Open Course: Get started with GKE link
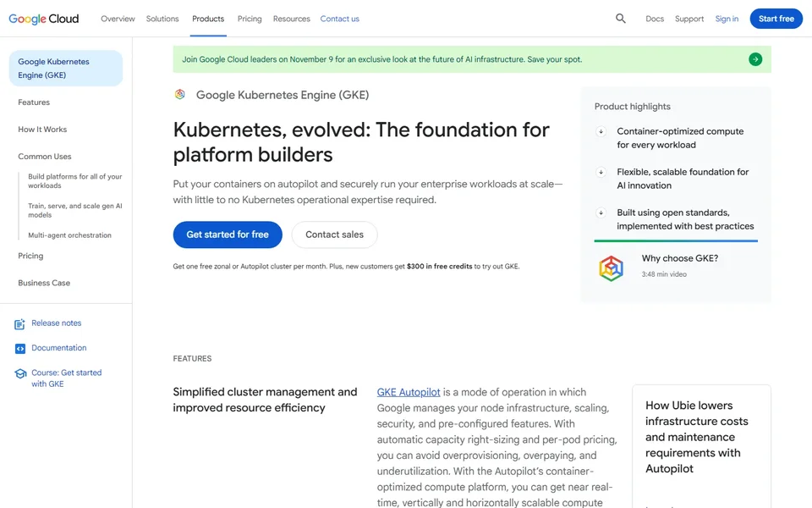Screen dimensions: 812x508 66,378
